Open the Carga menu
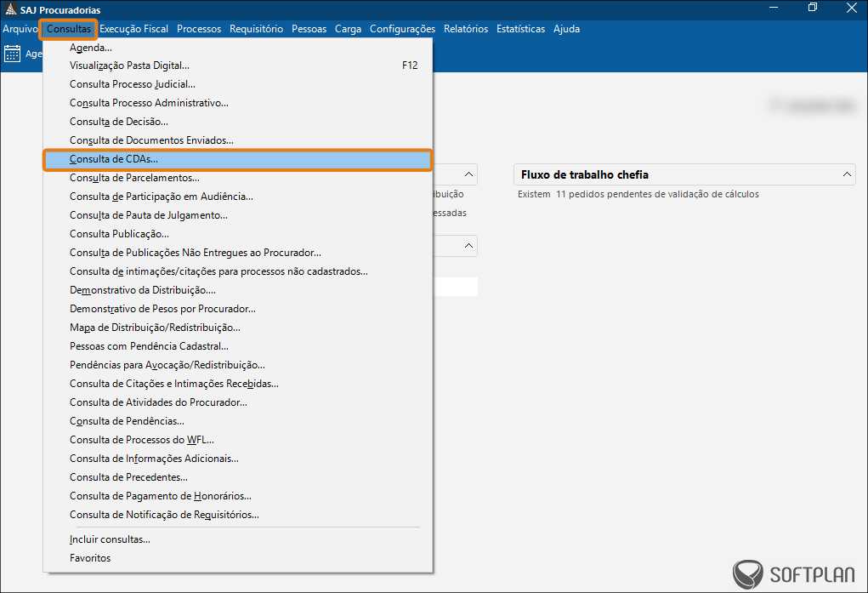The height and width of the screenshot is (593, 868). coord(349,29)
